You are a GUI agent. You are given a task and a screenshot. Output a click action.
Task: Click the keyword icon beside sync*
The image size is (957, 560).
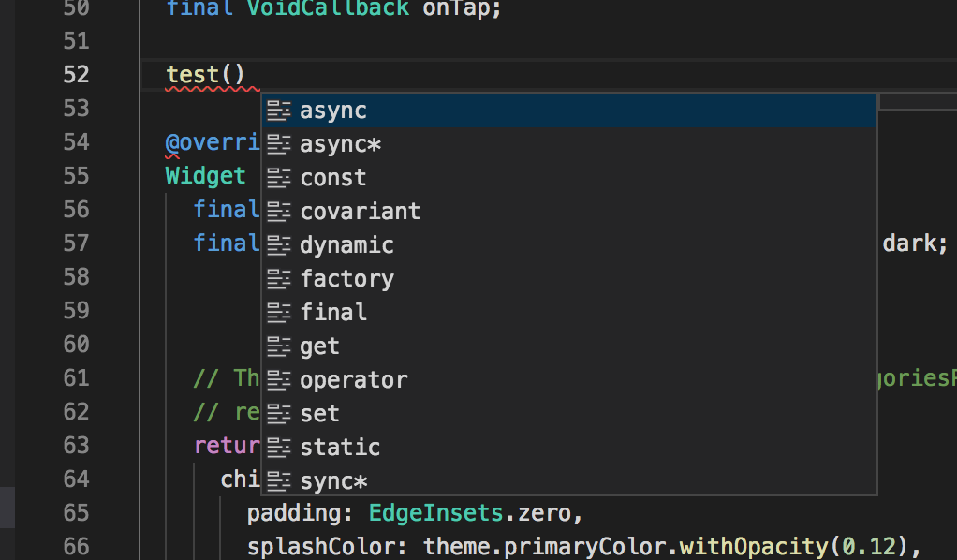tap(279, 480)
